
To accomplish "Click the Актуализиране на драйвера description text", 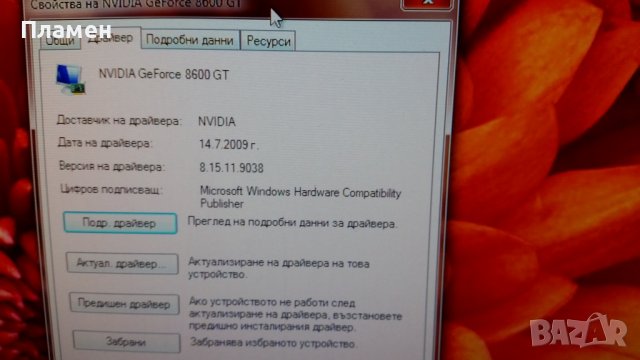I will (x=279, y=268).
